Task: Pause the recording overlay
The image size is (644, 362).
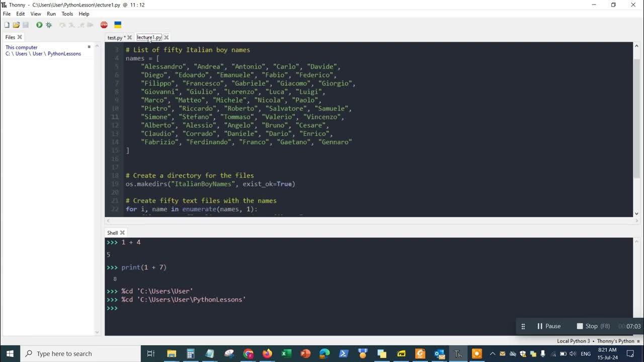Action: click(x=548, y=326)
